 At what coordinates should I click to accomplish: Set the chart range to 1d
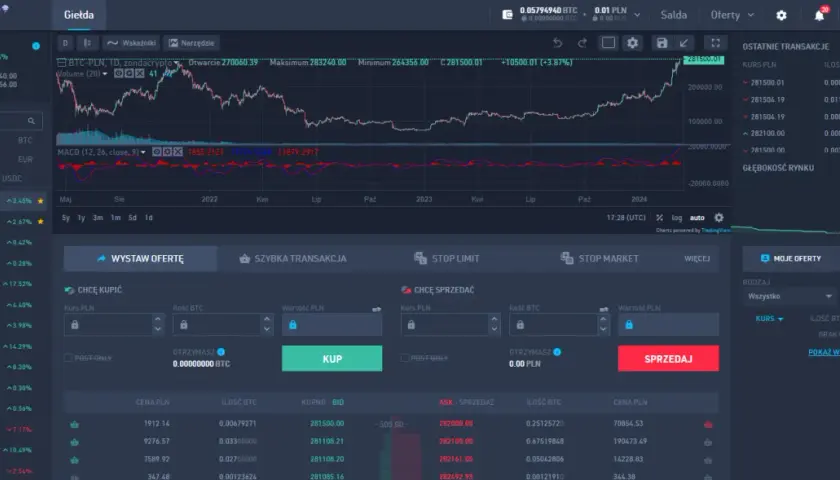pos(148,218)
